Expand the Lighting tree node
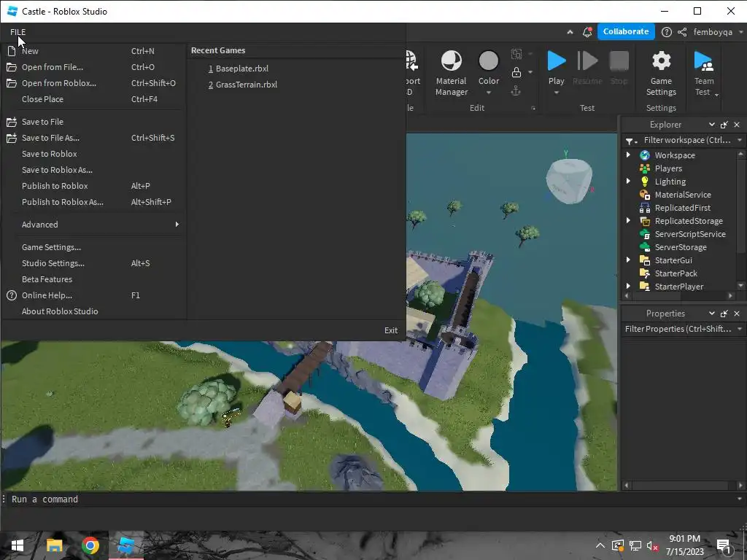The width and height of the screenshot is (747, 560). (628, 181)
